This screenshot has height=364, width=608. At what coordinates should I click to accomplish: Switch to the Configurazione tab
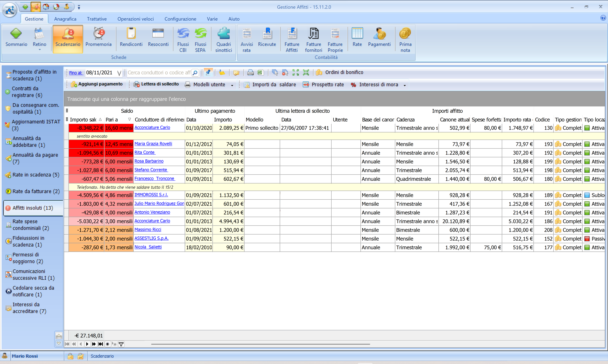coord(180,19)
